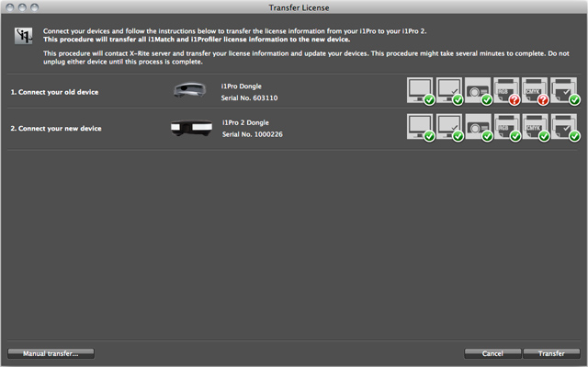Open the Manual transfer dialog
Viewport: 588px width, 367px height.
coord(51,353)
